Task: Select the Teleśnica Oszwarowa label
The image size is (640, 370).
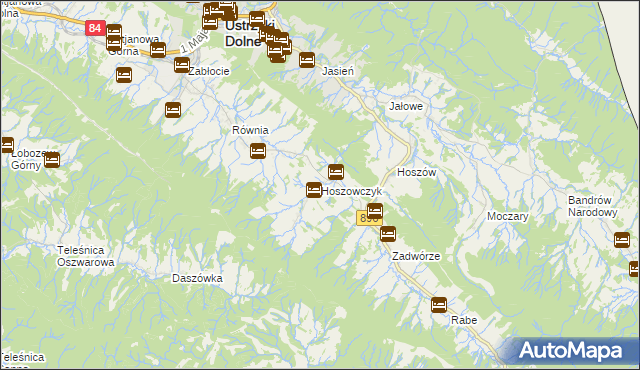Action: [86, 256]
